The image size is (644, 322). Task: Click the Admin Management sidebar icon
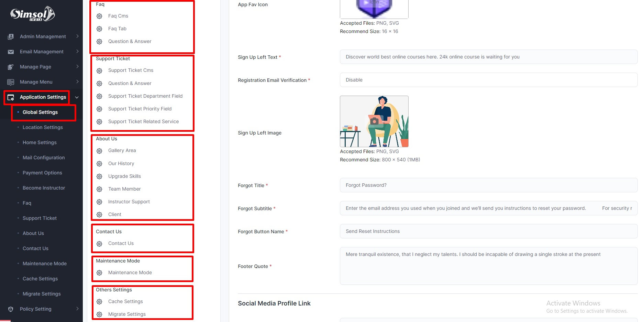point(11,36)
